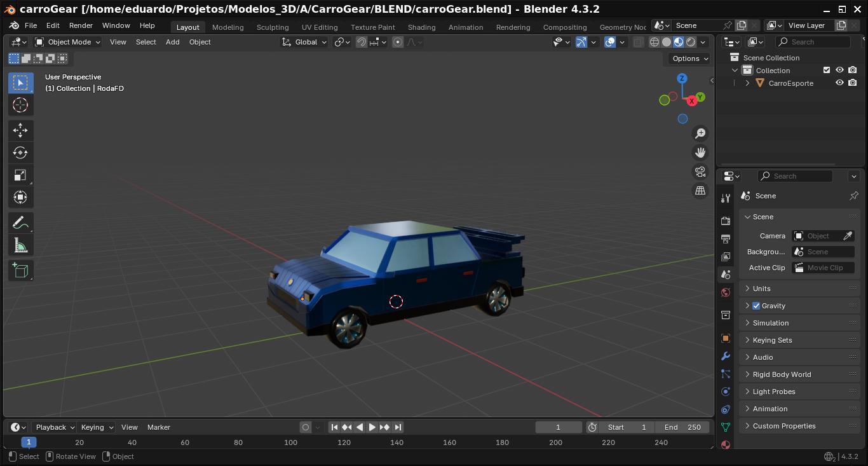Open the Object properties tab
This screenshot has width=868, height=466.
726,338
